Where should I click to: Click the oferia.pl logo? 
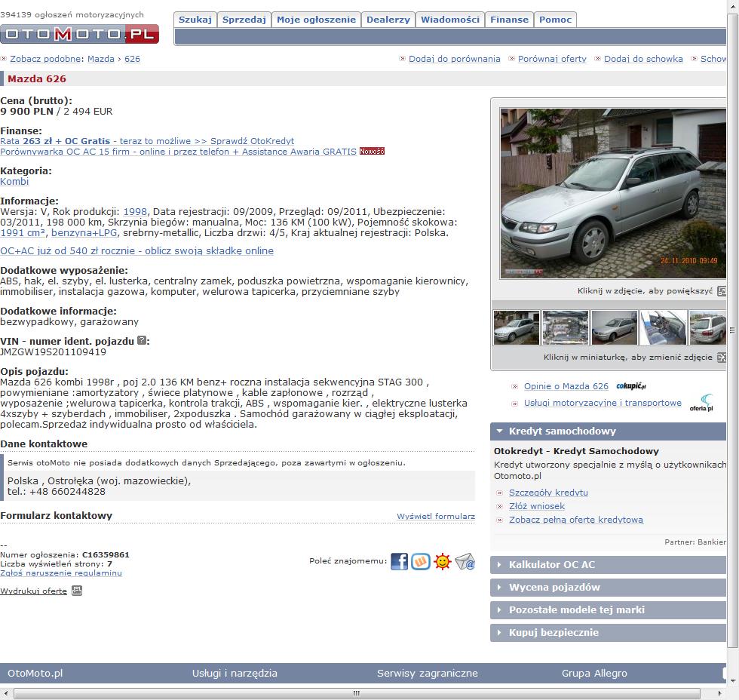pos(702,403)
